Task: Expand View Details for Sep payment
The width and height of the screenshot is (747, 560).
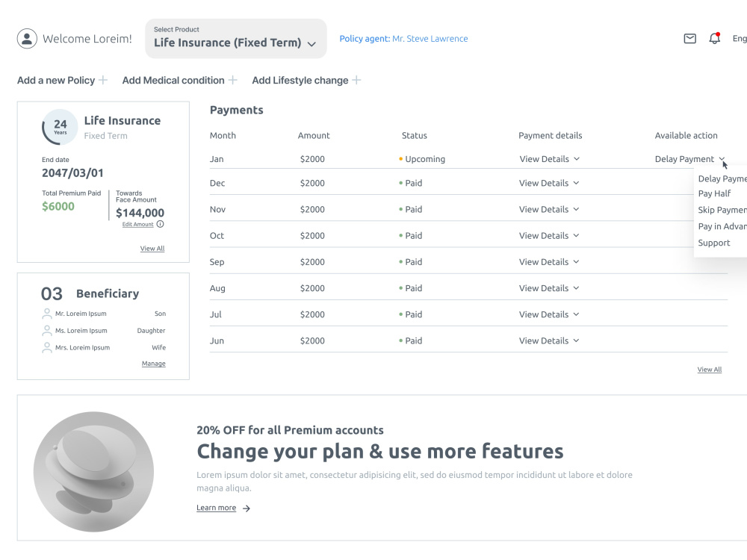Action: (549, 261)
